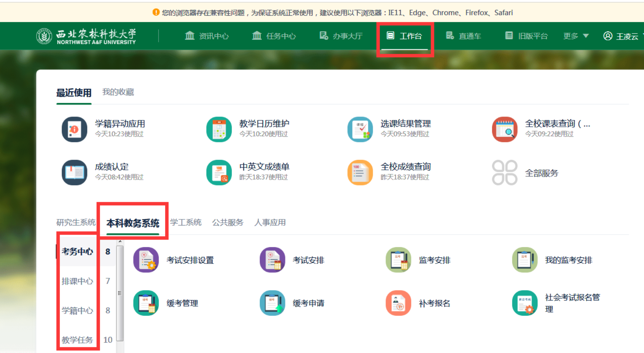Screen dimensions: 644x353
Task: Click the 缓考申请 icon
Action: 272,303
